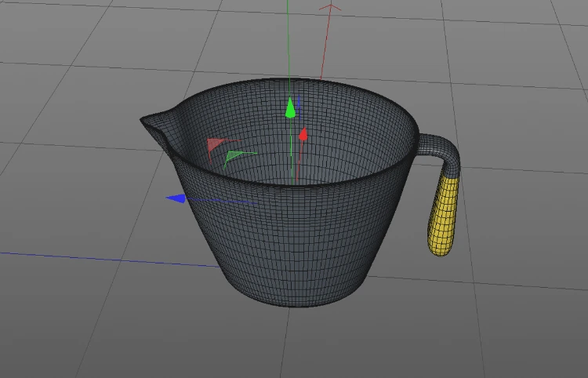Click the yellow selected handle grip polygons
This screenshot has height=378, width=588.
(x=445, y=216)
